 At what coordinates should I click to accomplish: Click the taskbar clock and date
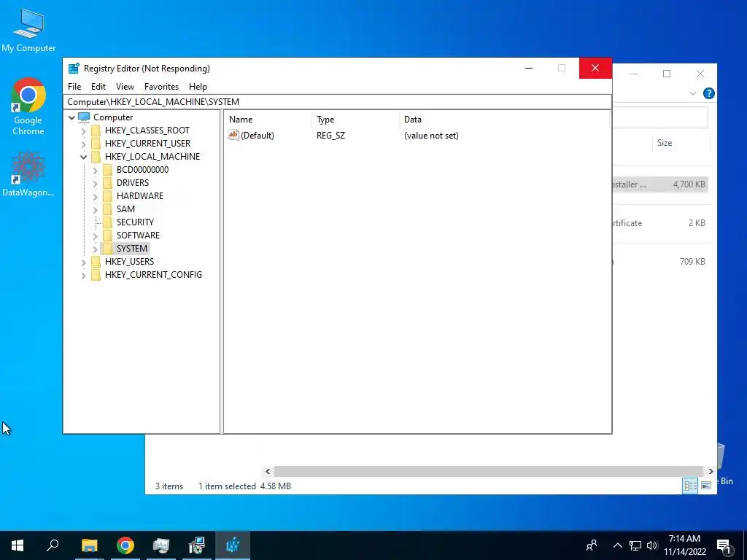(x=684, y=545)
